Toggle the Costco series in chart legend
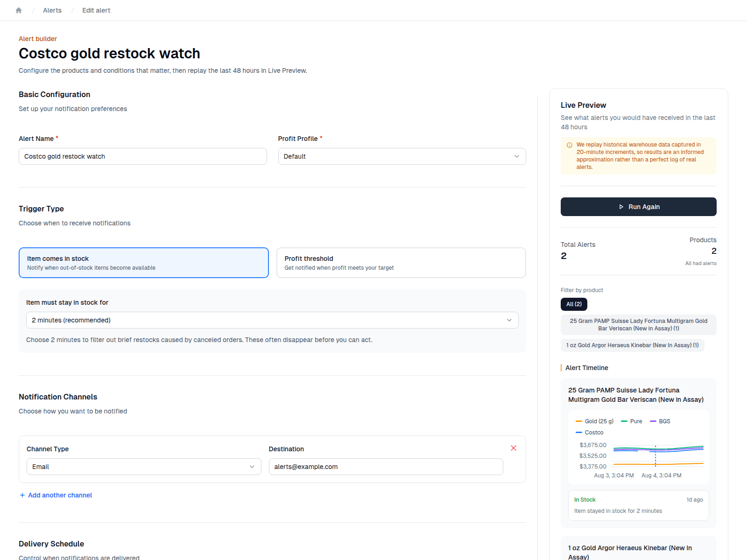The width and height of the screenshot is (747, 560). click(x=590, y=433)
